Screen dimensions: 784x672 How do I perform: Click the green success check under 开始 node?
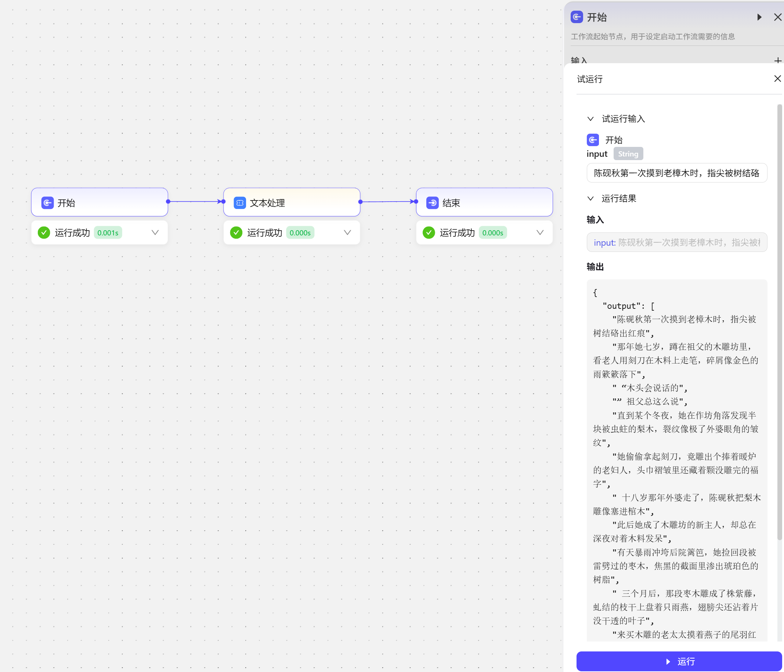pos(44,232)
